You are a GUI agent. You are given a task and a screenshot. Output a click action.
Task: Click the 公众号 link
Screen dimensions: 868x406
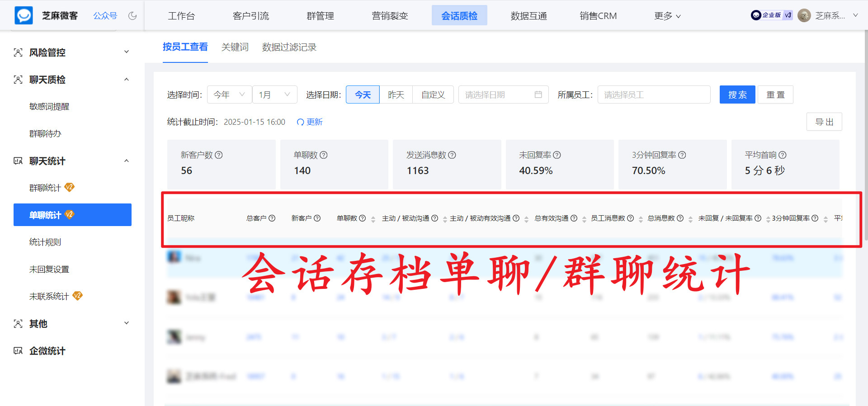tap(105, 16)
